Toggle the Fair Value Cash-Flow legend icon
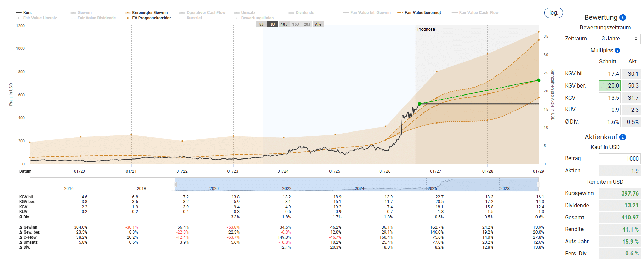The height and width of the screenshot is (263, 644). click(x=455, y=13)
